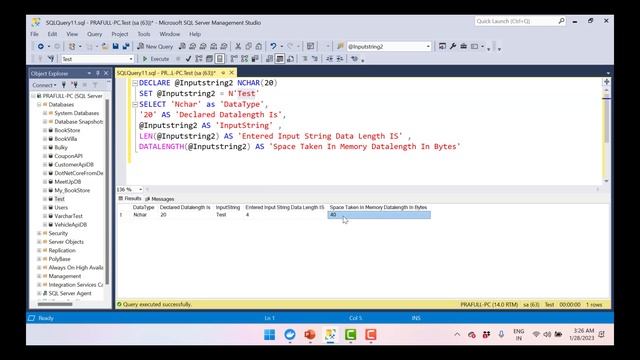The width and height of the screenshot is (640, 360).
Task: Open the Edit menu
Action: [x=52, y=34]
